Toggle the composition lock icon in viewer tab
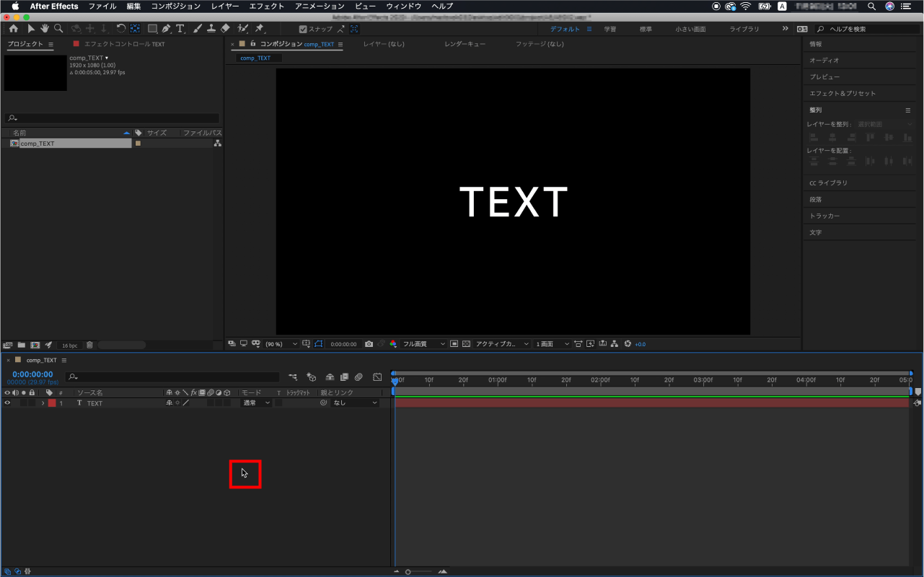Screen dimensions: 924x577 click(253, 44)
